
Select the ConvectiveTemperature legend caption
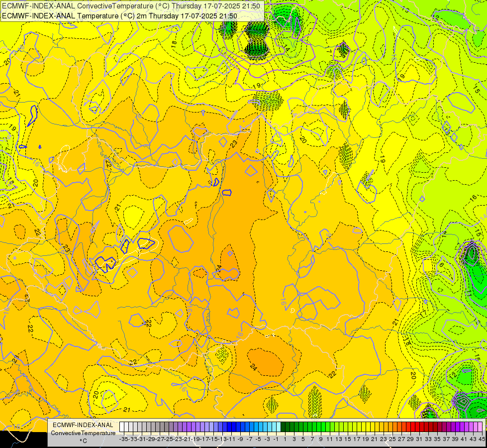(x=83, y=433)
